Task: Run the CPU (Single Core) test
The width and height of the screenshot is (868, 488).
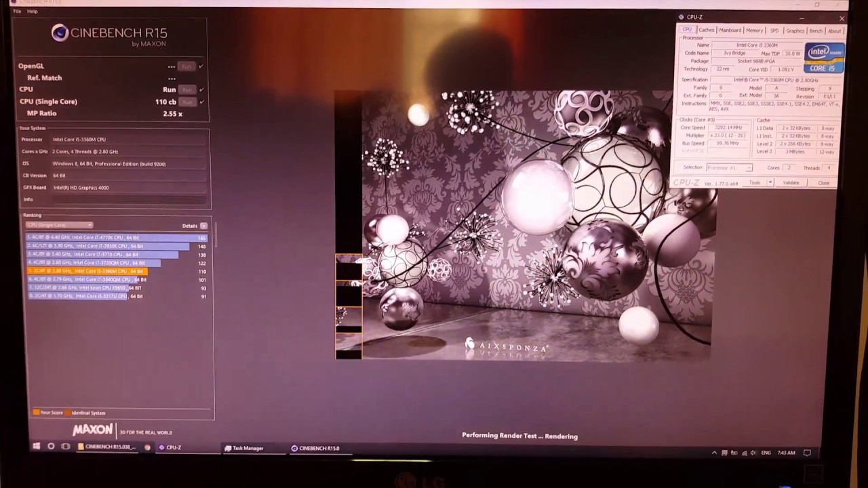Action: click(x=186, y=102)
